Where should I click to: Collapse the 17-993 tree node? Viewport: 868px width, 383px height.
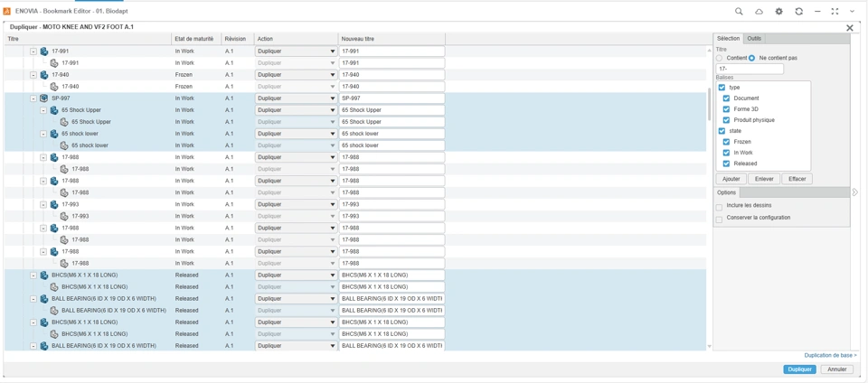coord(43,204)
